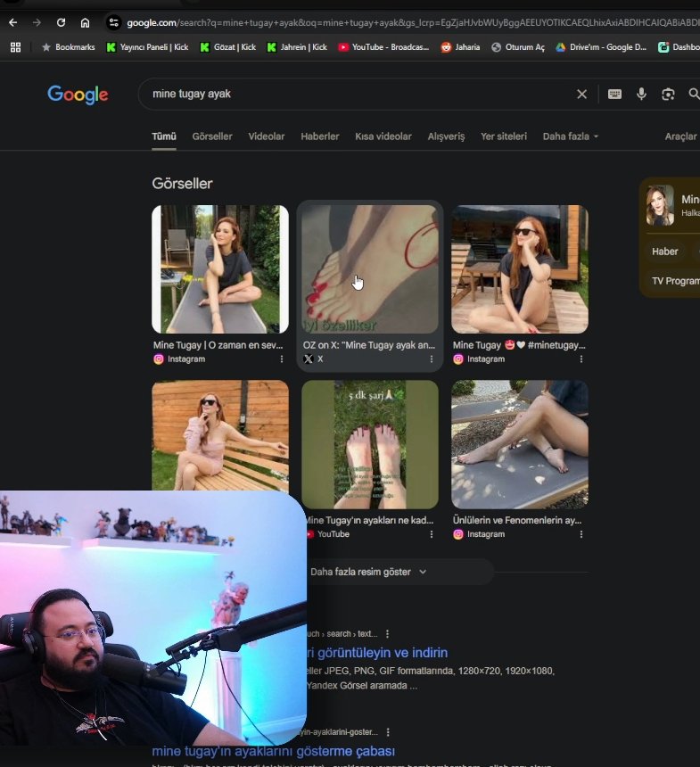The width and height of the screenshot is (700, 767).
Task: Click the address bar URL
Action: pyautogui.click(x=413, y=22)
